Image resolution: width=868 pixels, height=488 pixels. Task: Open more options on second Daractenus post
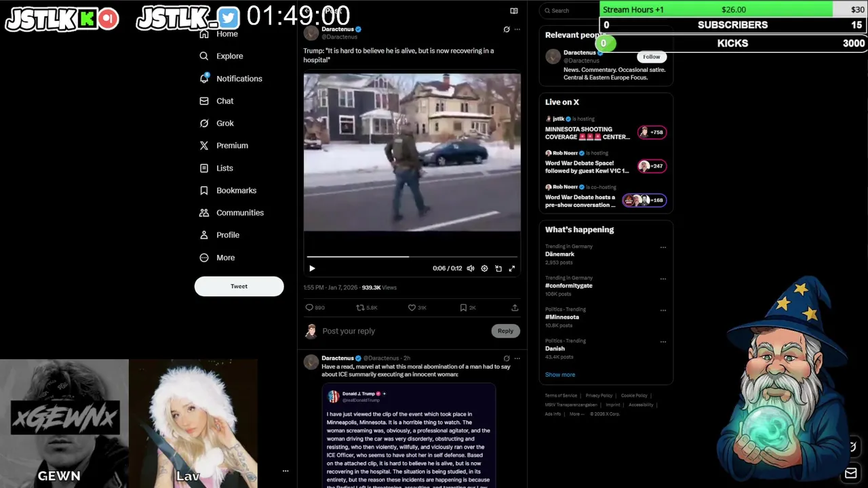(517, 358)
